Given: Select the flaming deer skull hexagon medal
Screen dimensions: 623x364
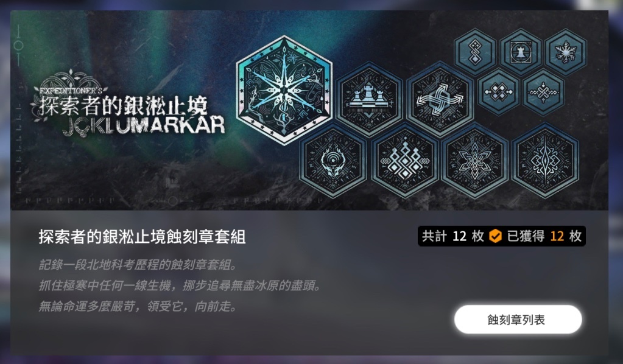Looking at the screenshot, I should tap(333, 161).
